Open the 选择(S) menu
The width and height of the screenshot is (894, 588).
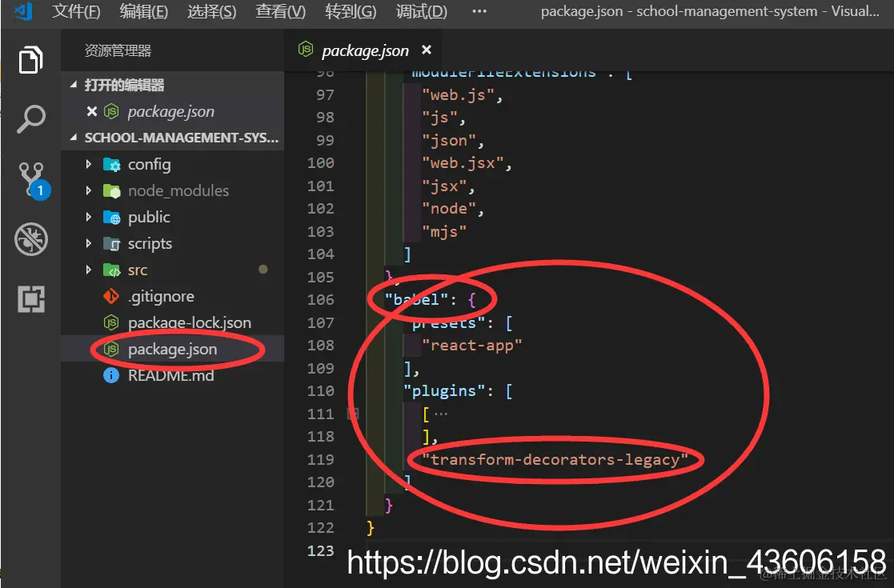coord(211,11)
